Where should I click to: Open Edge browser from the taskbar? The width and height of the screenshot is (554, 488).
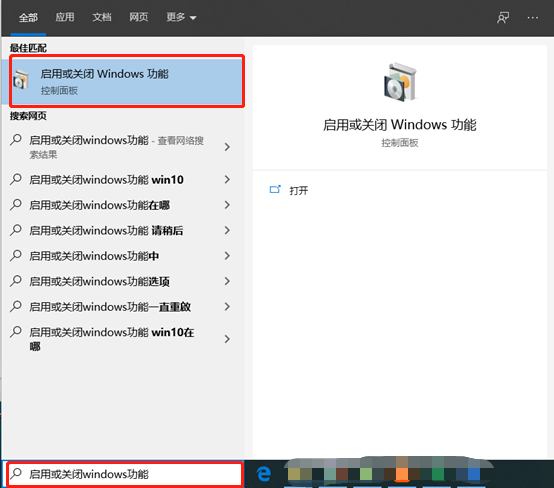(264, 474)
